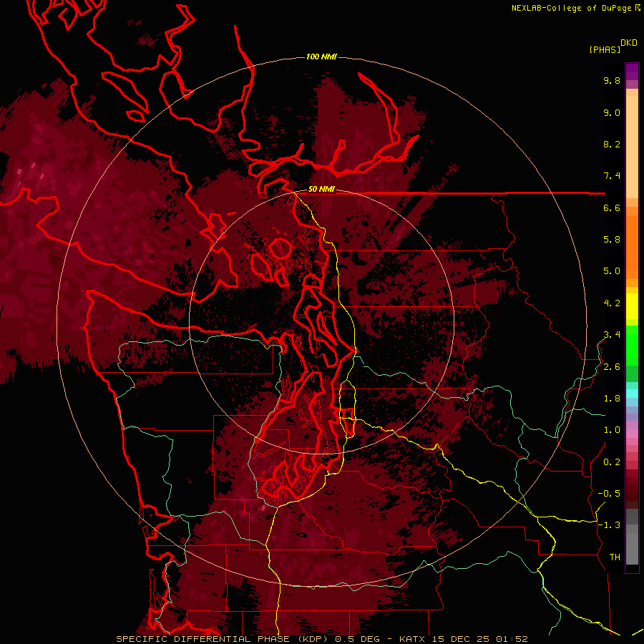Click the 9.0 scale value
The height and width of the screenshot is (644, 644).
[x=612, y=112]
